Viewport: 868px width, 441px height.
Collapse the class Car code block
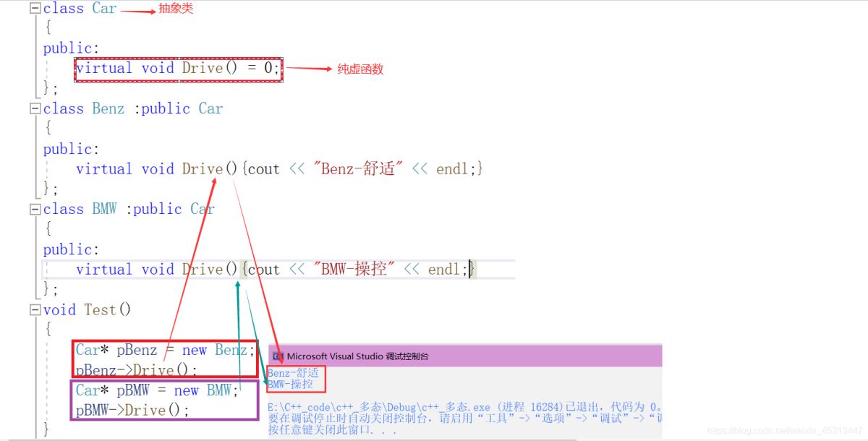coord(35,9)
